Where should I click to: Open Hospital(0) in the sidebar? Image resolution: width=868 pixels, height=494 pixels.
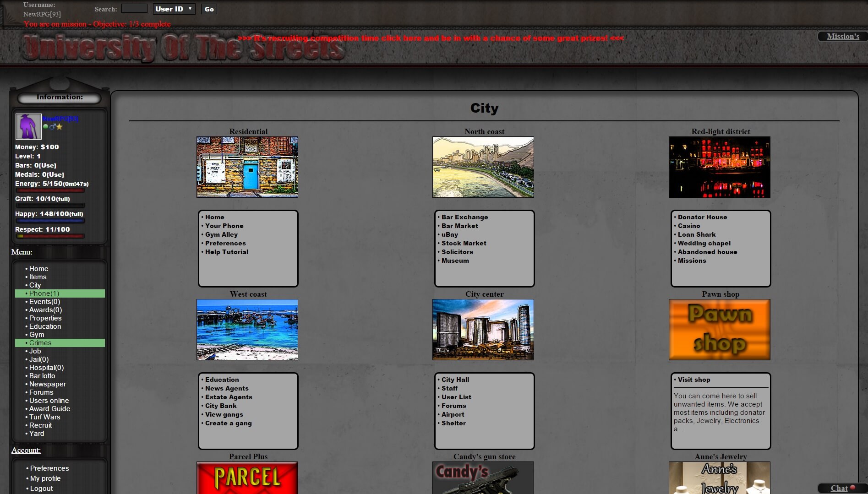(x=46, y=368)
